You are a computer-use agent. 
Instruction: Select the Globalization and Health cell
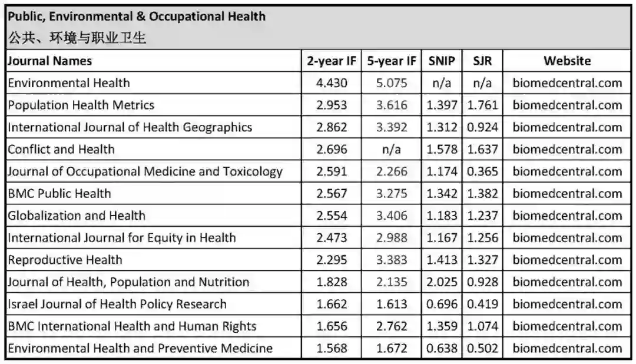point(77,216)
